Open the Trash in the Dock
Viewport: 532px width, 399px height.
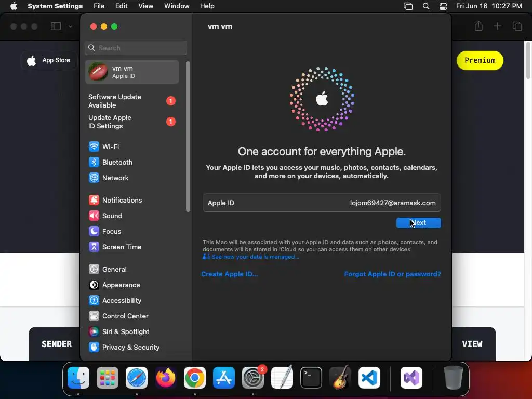pyautogui.click(x=453, y=378)
